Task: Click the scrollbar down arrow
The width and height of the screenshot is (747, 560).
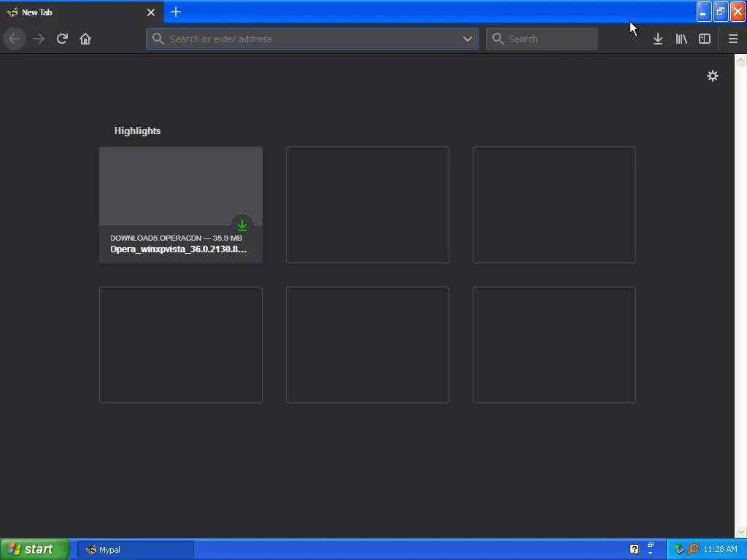Action: [740, 532]
